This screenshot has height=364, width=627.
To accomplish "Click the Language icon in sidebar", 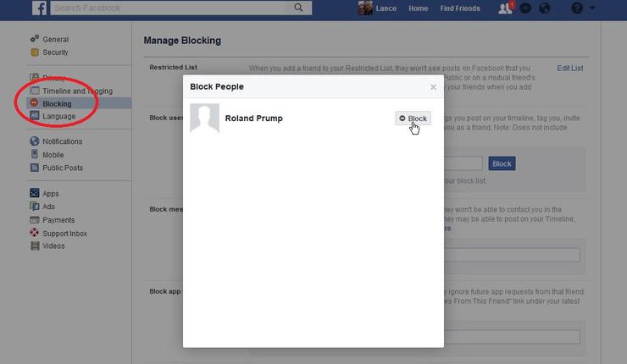I will (35, 116).
